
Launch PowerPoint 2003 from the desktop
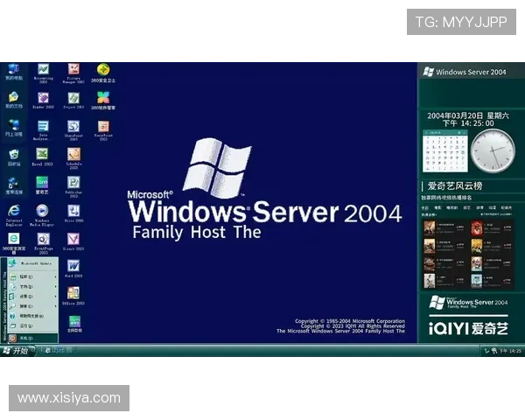(103, 130)
